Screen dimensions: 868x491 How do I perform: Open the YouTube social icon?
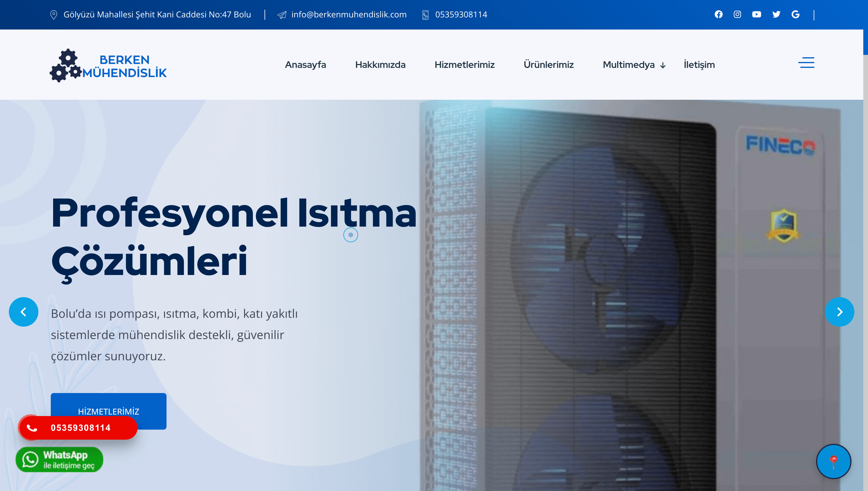(757, 14)
